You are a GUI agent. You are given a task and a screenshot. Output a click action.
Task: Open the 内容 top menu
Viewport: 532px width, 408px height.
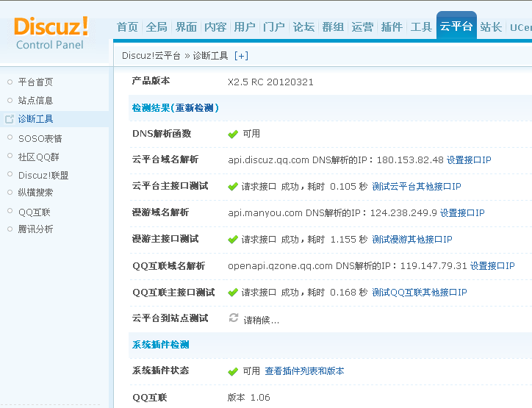(215, 26)
